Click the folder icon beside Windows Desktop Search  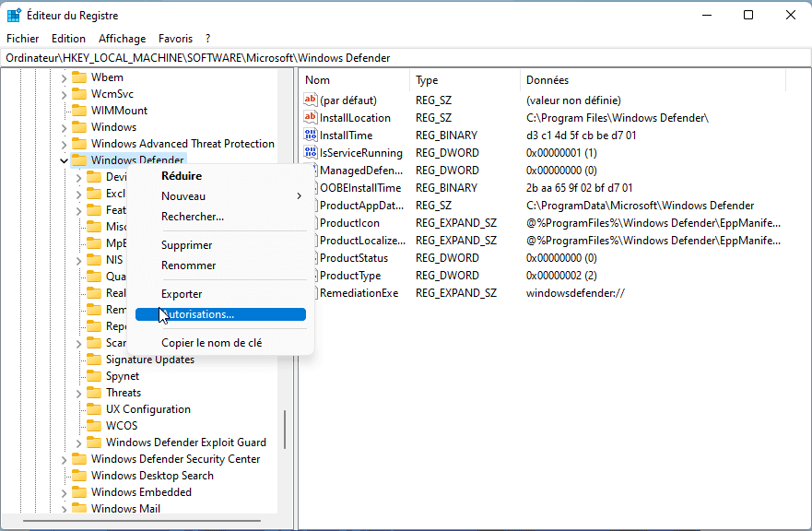point(79,476)
